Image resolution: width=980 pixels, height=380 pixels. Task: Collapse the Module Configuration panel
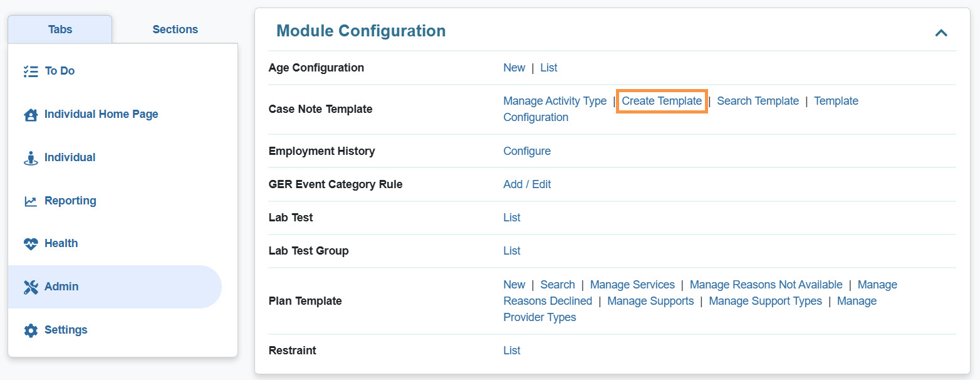point(941,33)
